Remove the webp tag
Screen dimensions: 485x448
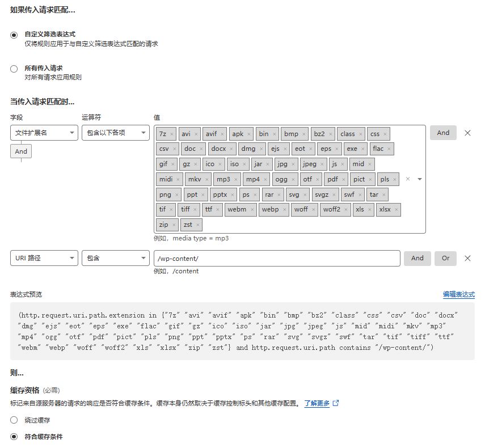(x=284, y=210)
